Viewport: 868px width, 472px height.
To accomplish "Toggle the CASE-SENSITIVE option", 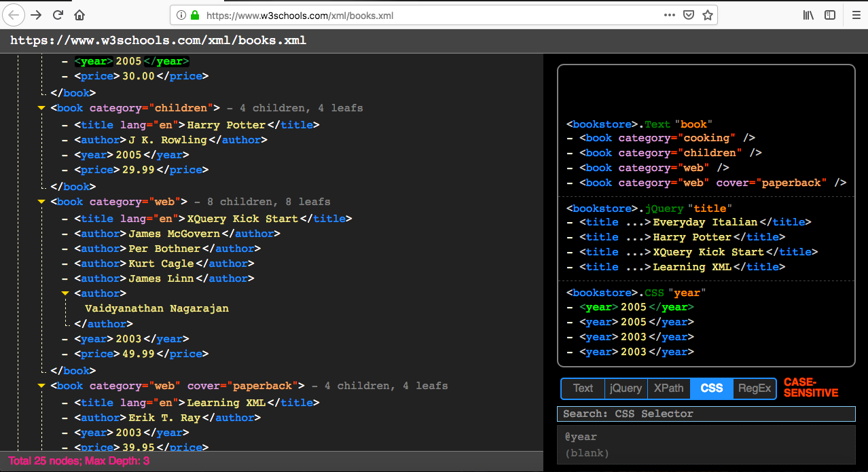I will point(811,388).
